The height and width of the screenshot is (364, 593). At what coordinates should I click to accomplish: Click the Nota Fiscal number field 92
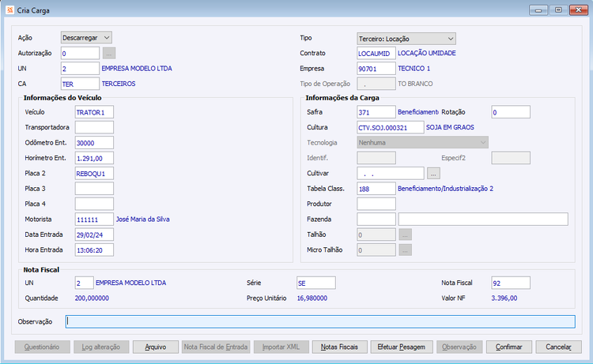[511, 283]
